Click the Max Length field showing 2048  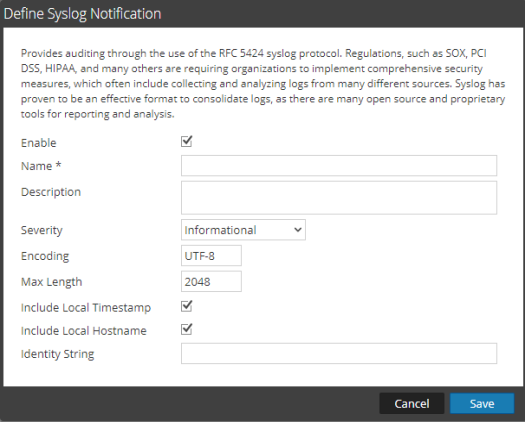pos(211,281)
